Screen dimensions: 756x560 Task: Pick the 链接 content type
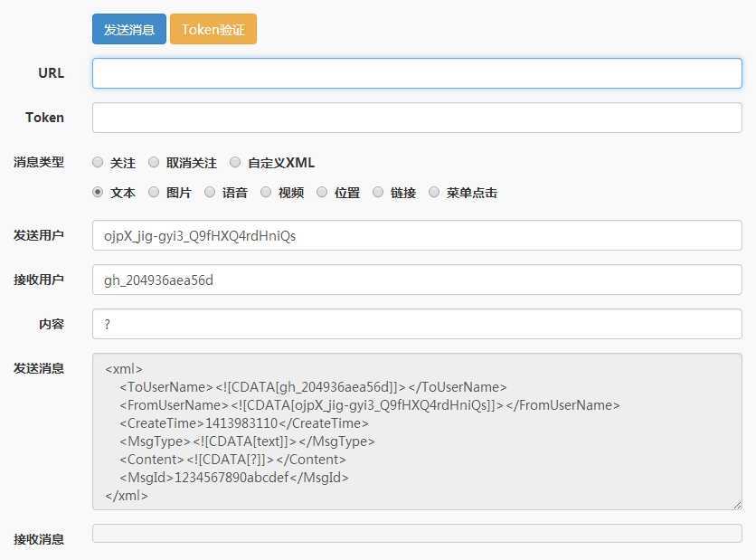point(378,193)
